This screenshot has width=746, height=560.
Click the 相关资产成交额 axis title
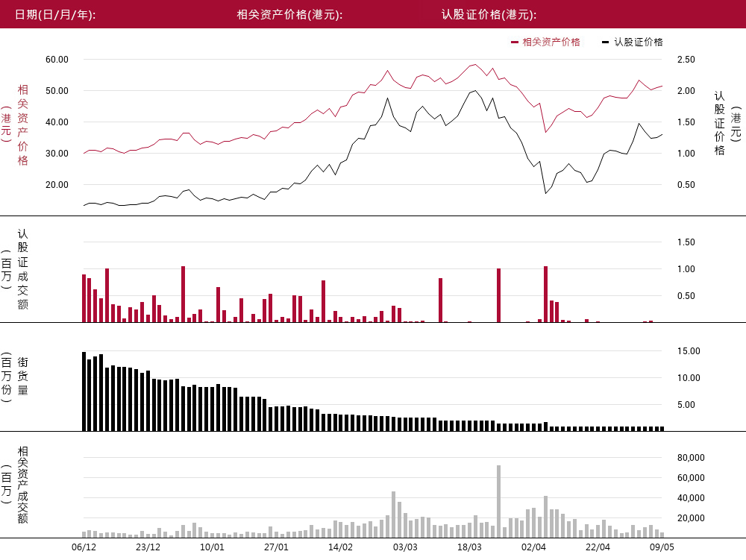(22, 485)
